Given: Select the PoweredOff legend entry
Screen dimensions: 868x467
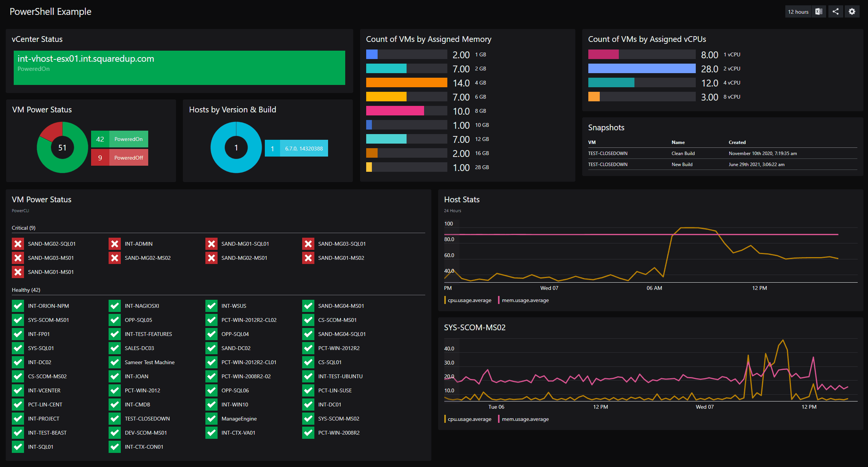Looking at the screenshot, I should [120, 158].
